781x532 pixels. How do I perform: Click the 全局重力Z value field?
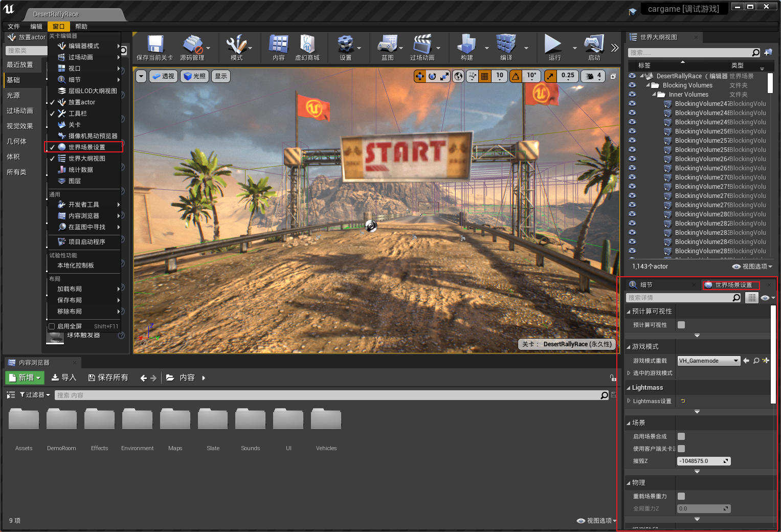tap(703, 508)
